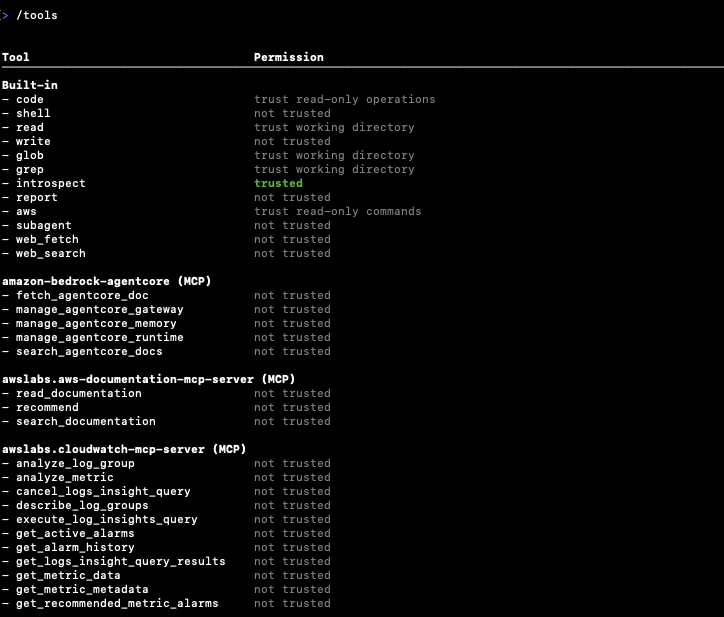Click recommend row's not trusted permission
This screenshot has height=617, width=724.
(292, 407)
